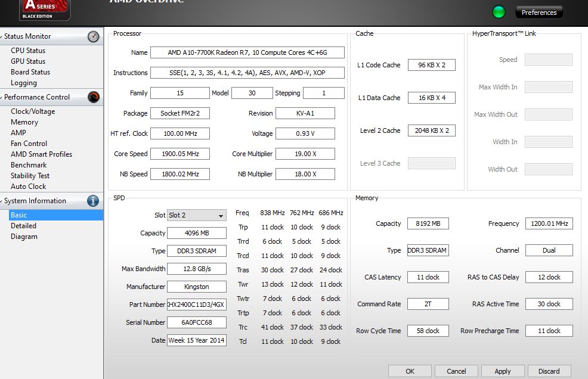Click the green status indicator light

[499, 12]
